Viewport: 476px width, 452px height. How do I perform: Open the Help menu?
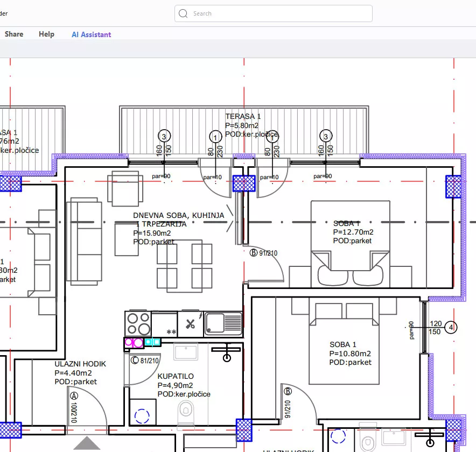(x=46, y=34)
